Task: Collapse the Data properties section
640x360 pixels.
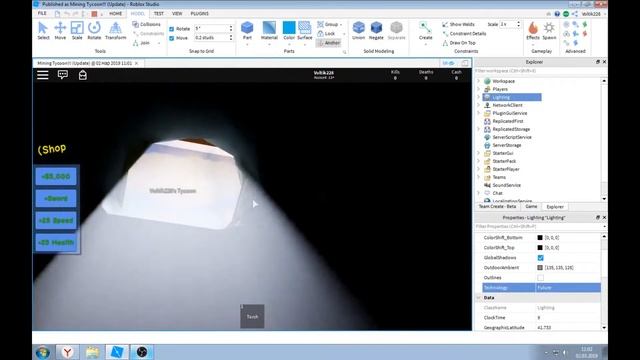Action: tap(478, 298)
